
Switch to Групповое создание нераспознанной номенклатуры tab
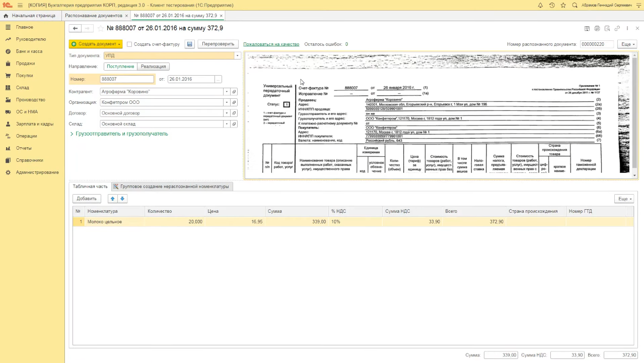(x=171, y=187)
